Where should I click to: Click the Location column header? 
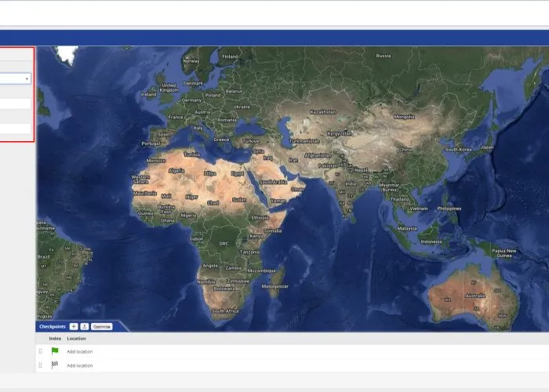pyautogui.click(x=76, y=339)
